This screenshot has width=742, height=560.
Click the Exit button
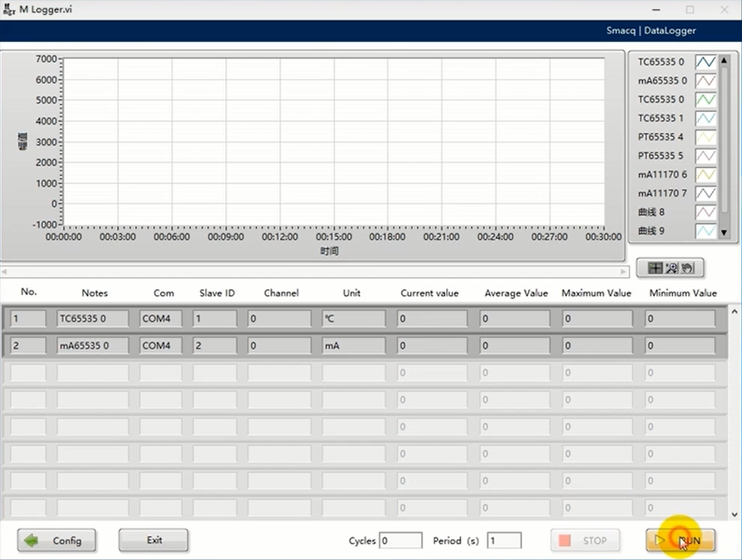(153, 540)
